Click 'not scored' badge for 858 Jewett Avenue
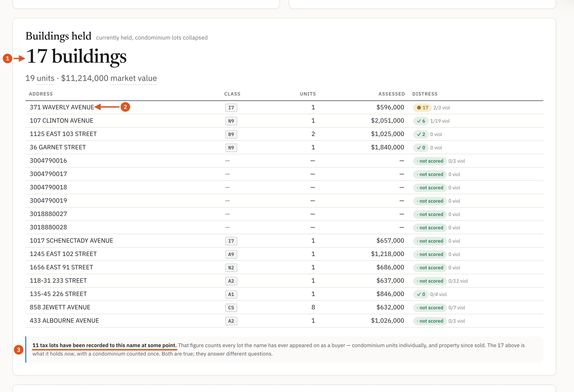The image size is (574, 392). pyautogui.click(x=430, y=308)
